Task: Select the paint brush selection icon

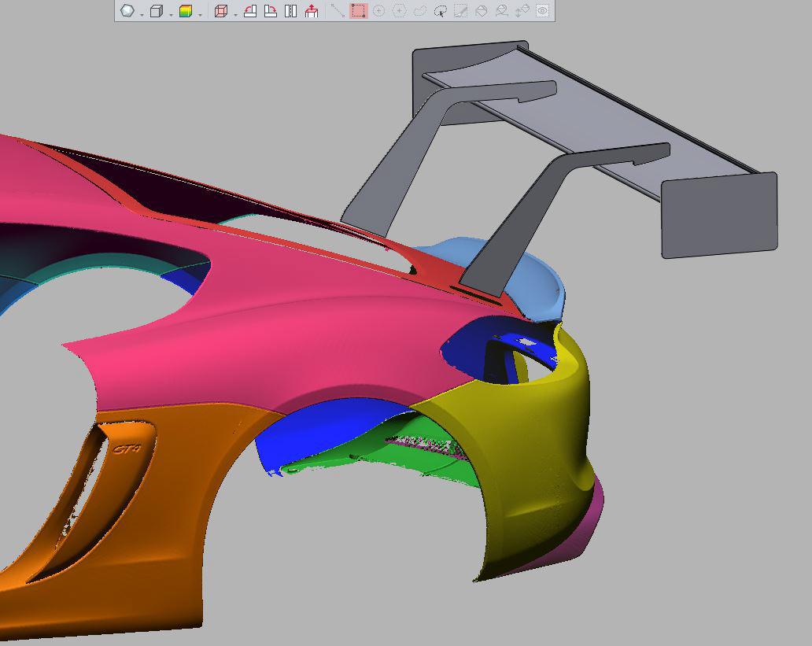Action: (x=460, y=11)
